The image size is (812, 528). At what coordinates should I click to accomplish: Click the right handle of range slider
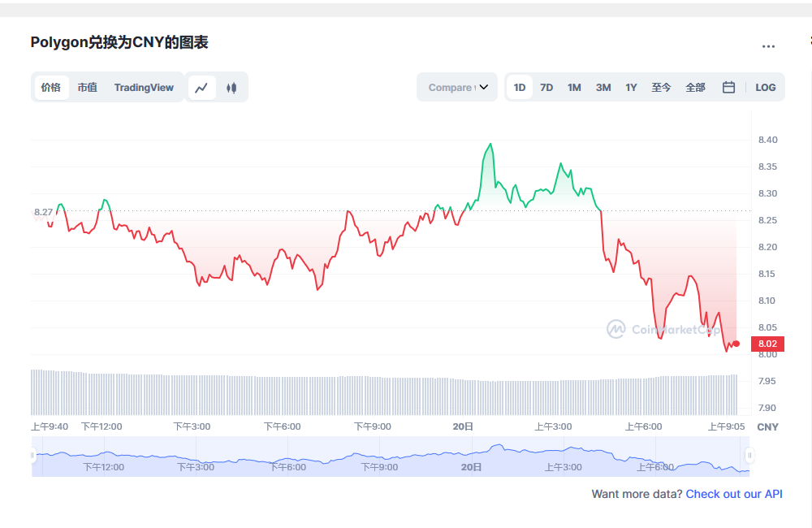[749, 456]
